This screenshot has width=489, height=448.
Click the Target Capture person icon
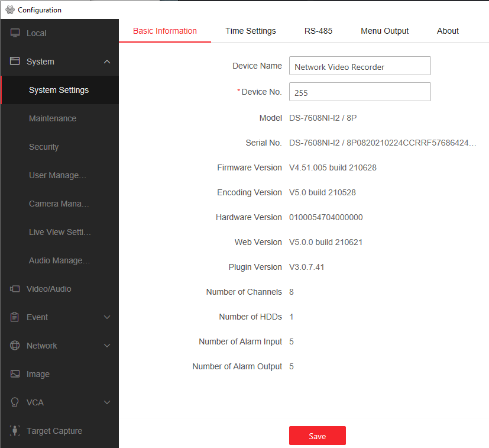coord(15,431)
